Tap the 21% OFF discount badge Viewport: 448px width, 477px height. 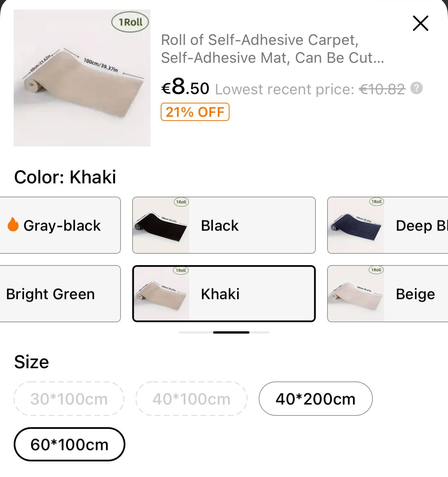point(195,112)
